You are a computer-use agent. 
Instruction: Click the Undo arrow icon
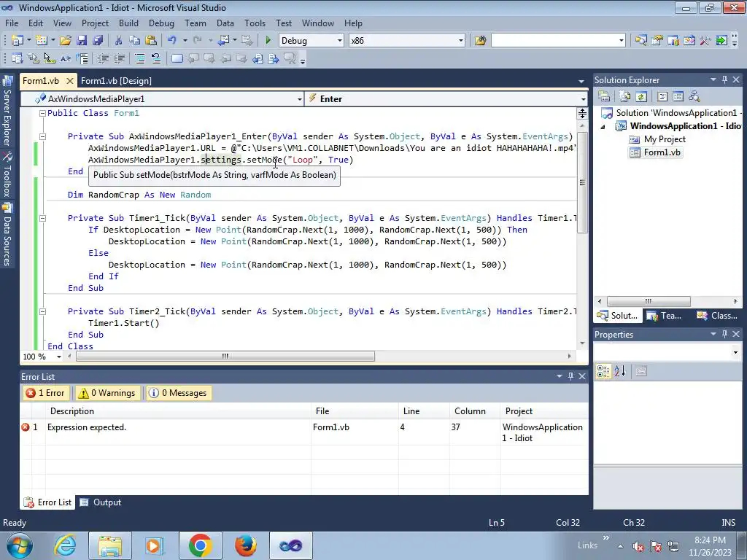172,41
